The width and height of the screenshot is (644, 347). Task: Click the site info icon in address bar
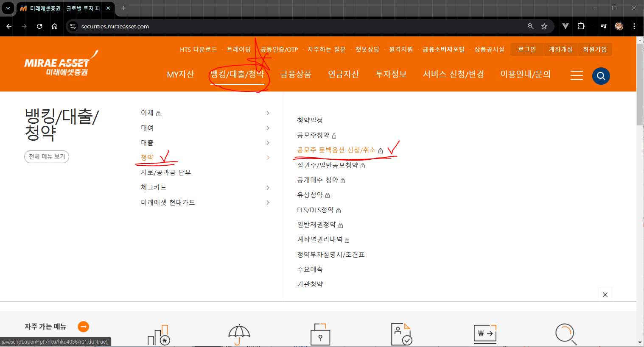pyautogui.click(x=73, y=26)
